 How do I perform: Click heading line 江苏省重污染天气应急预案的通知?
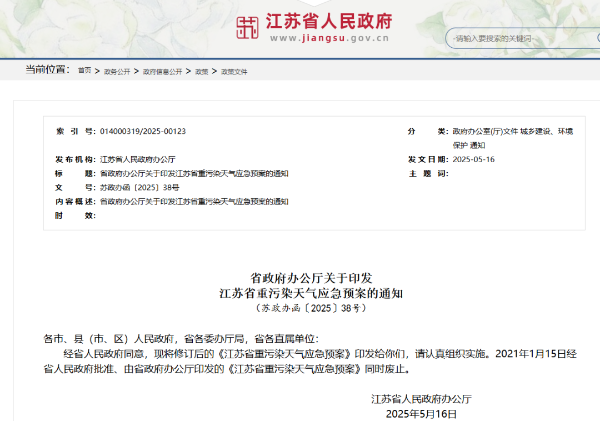[311, 294]
